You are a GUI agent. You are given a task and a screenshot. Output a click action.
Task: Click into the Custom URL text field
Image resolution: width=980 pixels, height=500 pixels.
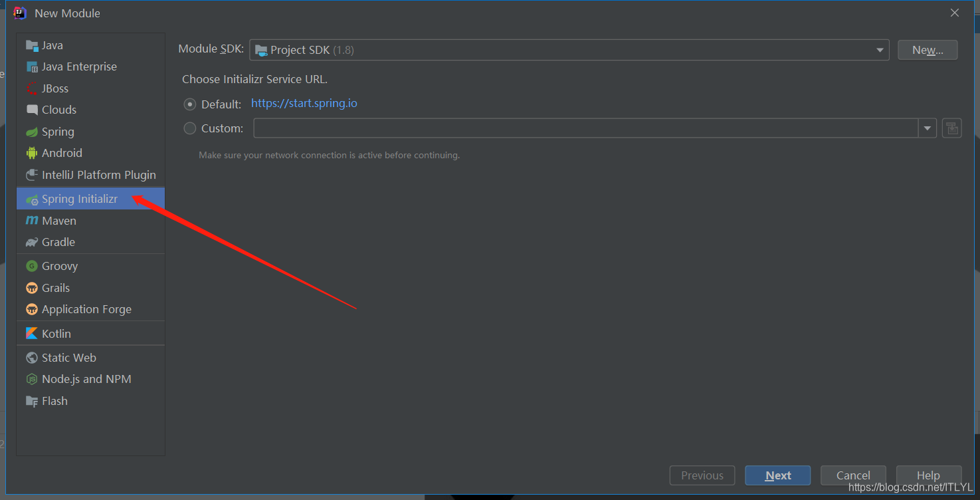(586, 128)
